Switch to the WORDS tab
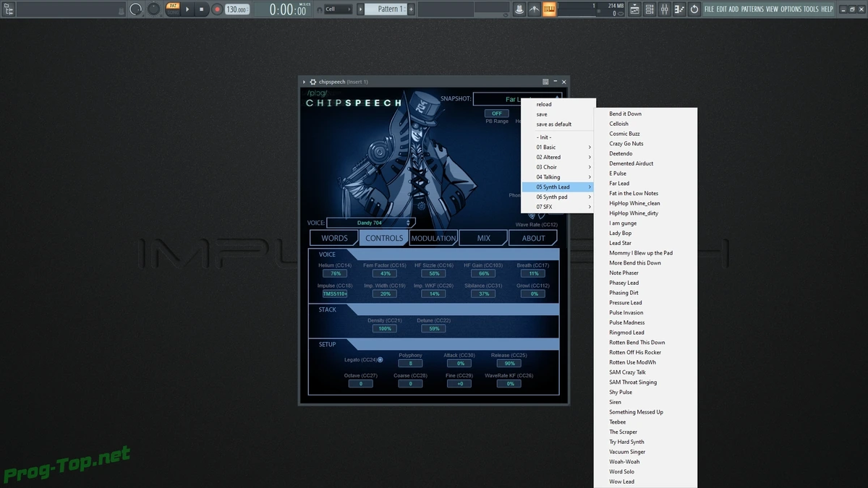The height and width of the screenshot is (488, 868). coord(334,238)
